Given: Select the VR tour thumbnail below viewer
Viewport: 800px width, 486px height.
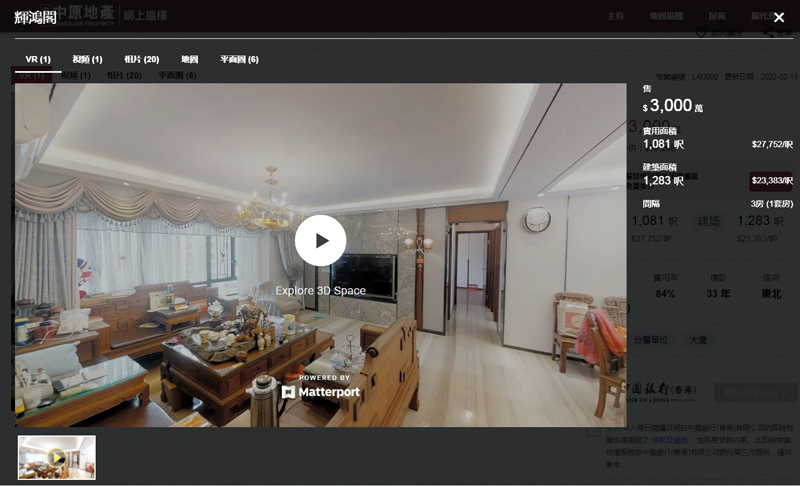Looking at the screenshot, I should point(57,457).
